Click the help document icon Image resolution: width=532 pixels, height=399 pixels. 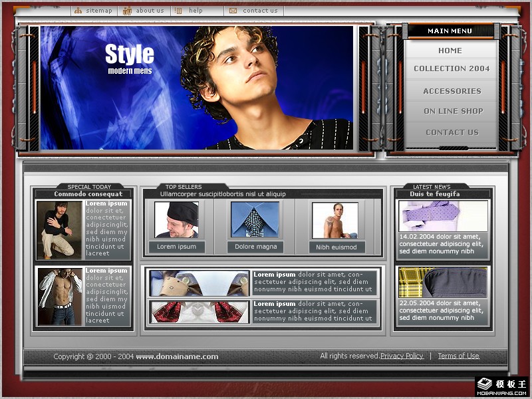pos(178,11)
